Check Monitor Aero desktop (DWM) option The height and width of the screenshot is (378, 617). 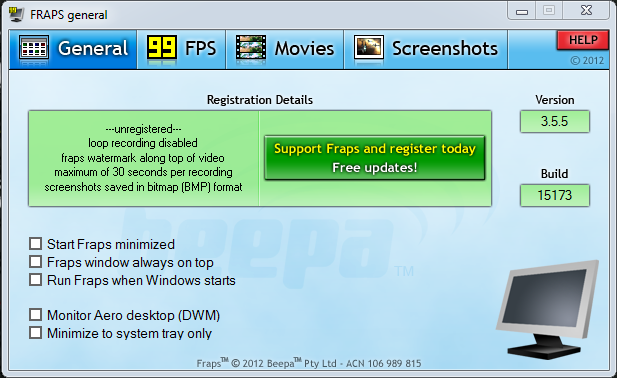coord(35,315)
